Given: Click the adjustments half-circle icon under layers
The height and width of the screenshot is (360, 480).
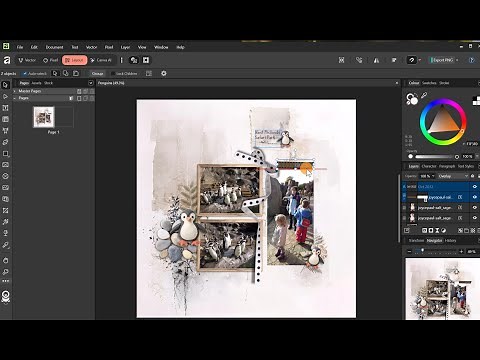Looking at the screenshot, I should tap(444, 230).
